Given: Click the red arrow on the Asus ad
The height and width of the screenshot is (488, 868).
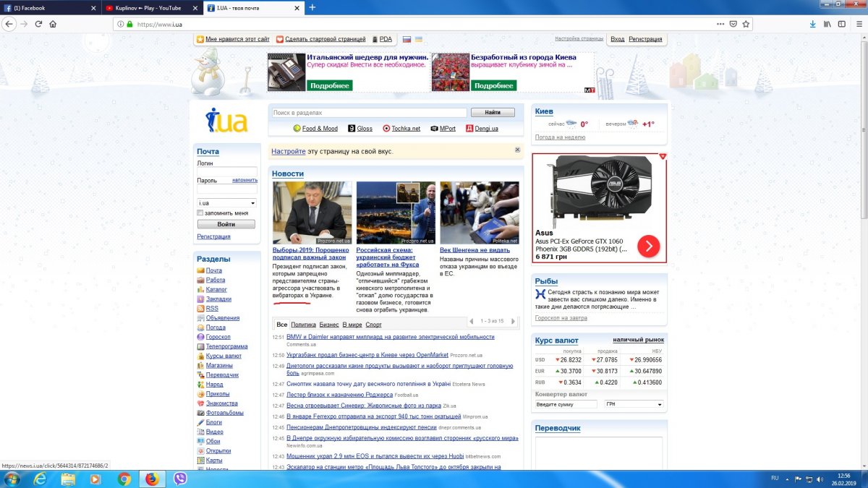Looking at the screenshot, I should pyautogui.click(x=648, y=247).
